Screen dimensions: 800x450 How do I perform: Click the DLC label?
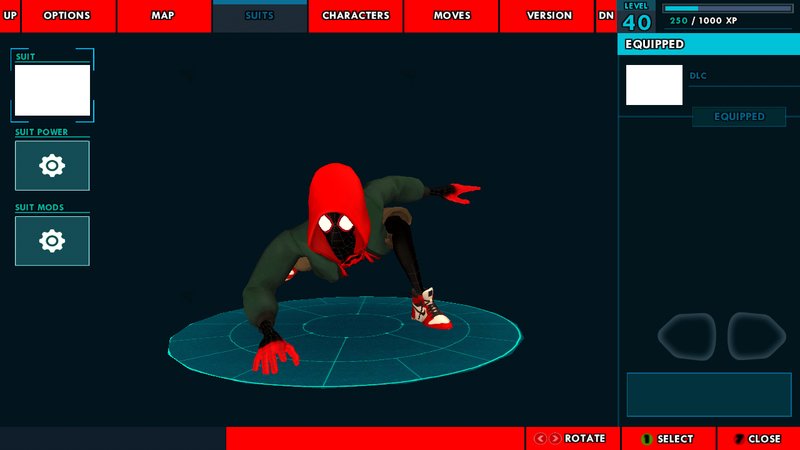click(x=698, y=76)
